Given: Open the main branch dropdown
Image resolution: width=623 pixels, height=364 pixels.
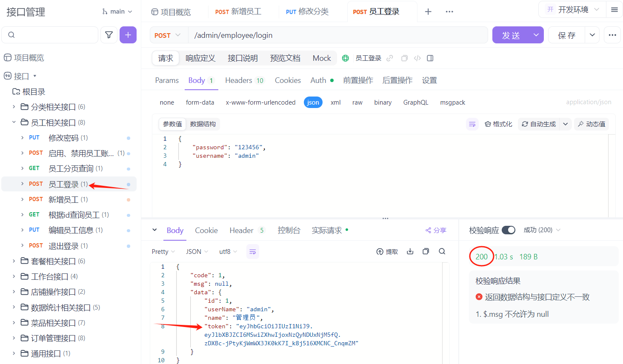Looking at the screenshot, I should 117,11.
